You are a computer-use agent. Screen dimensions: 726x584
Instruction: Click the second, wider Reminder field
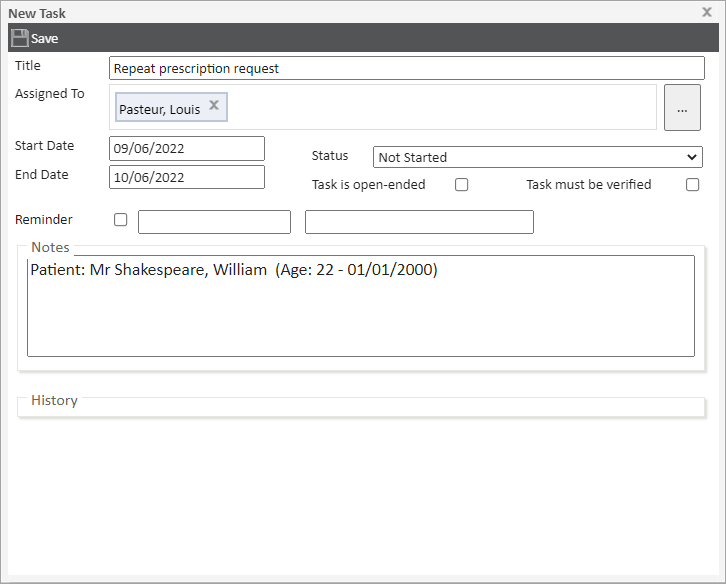[419, 222]
